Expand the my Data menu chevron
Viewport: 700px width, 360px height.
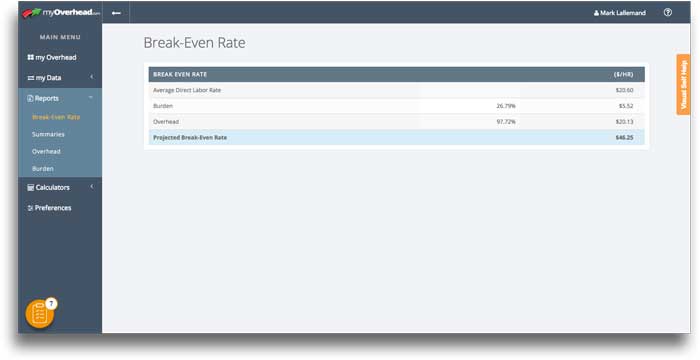(92, 77)
